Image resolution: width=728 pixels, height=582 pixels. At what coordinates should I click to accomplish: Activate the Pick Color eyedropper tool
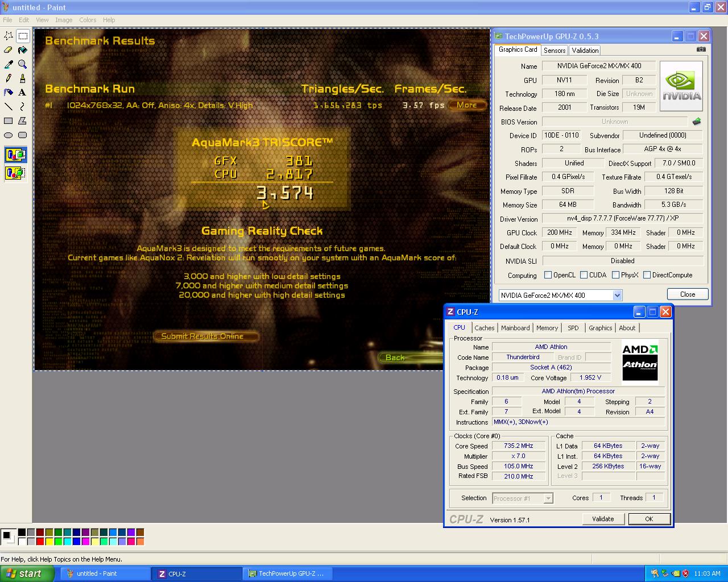pos(9,64)
